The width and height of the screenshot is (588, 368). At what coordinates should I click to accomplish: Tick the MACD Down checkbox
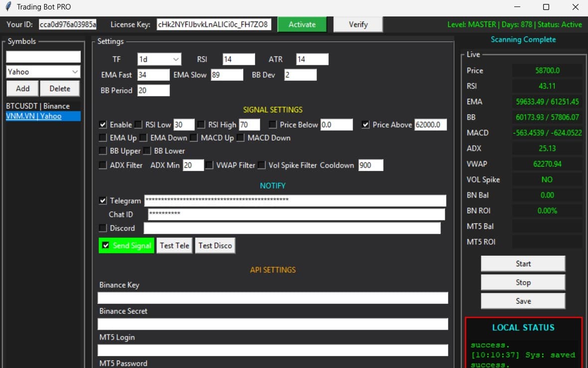click(x=241, y=138)
